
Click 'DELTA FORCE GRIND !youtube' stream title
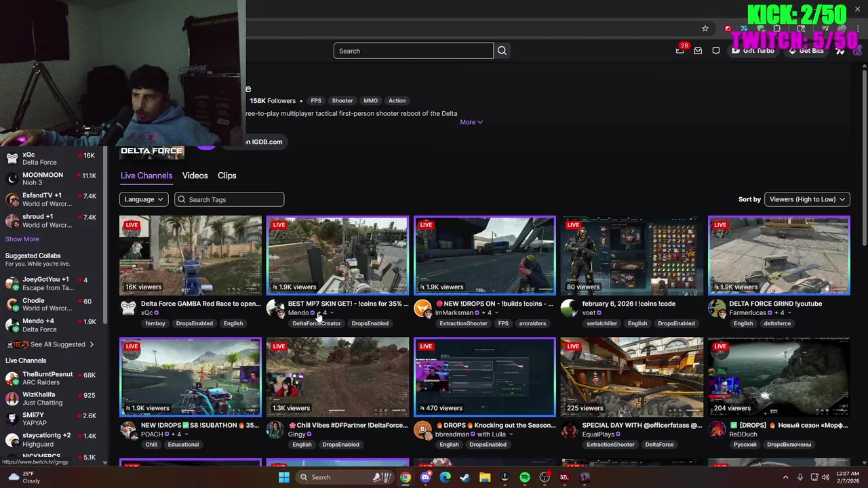[x=776, y=304]
